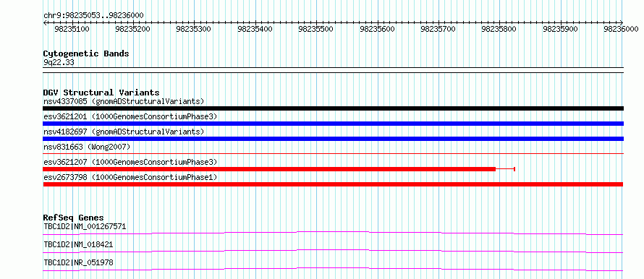Open the nsv4337085 (gnomADStructuralVariants) label

(124, 101)
